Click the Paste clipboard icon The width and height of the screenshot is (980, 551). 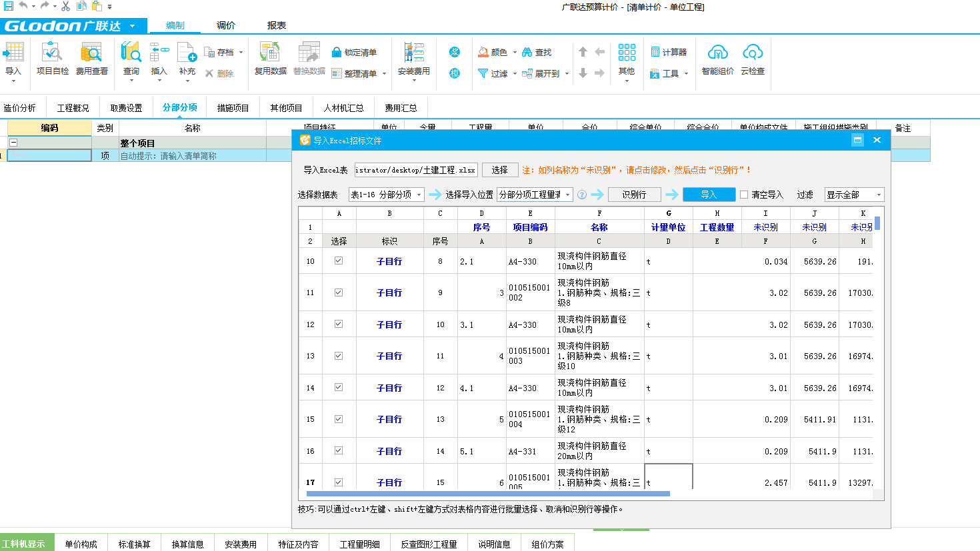click(97, 6)
